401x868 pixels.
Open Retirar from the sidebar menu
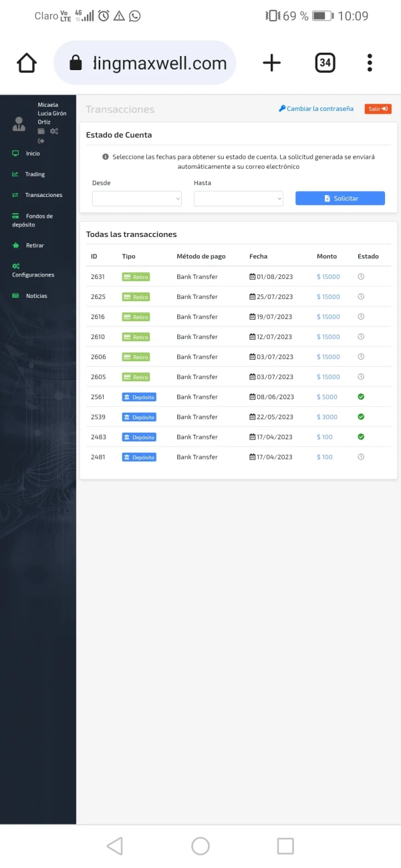point(35,246)
